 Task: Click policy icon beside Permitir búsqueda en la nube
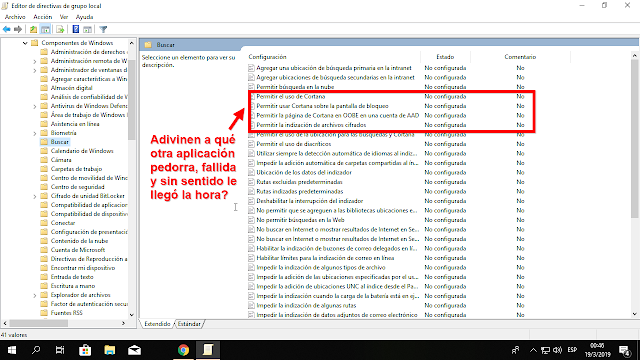(x=251, y=87)
